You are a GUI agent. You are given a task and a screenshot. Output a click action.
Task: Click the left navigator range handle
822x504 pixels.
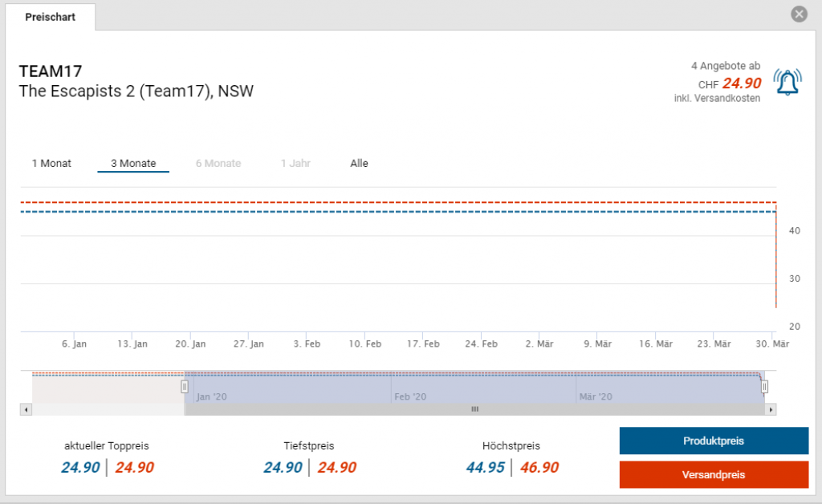pyautogui.click(x=185, y=387)
